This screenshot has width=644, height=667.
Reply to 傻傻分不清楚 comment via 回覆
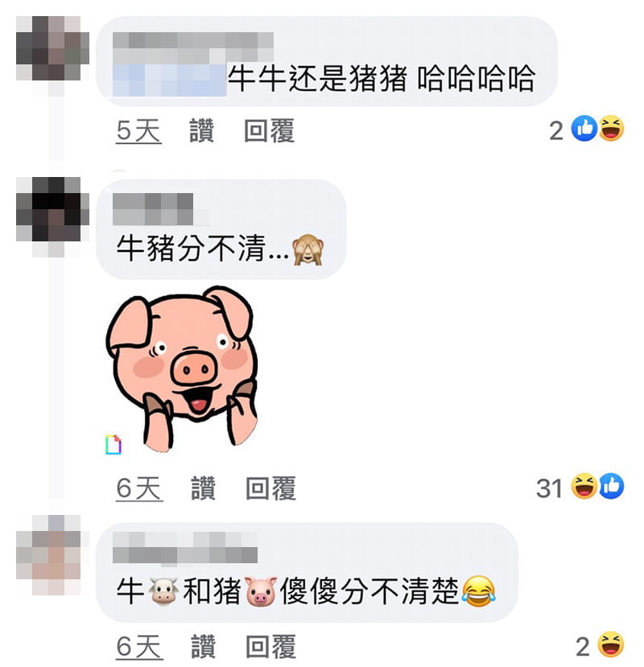pos(270,646)
